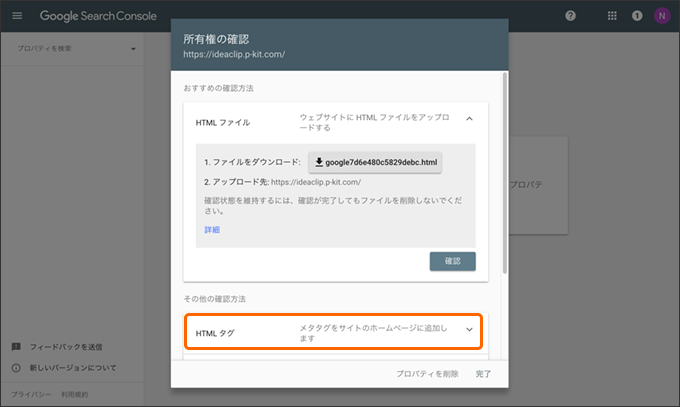Open the hamburger navigation menu
The width and height of the screenshot is (680, 407).
tap(17, 16)
